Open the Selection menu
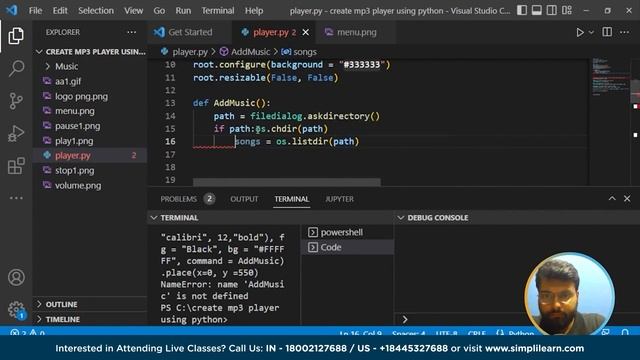640x360 pixels. tap(96, 10)
